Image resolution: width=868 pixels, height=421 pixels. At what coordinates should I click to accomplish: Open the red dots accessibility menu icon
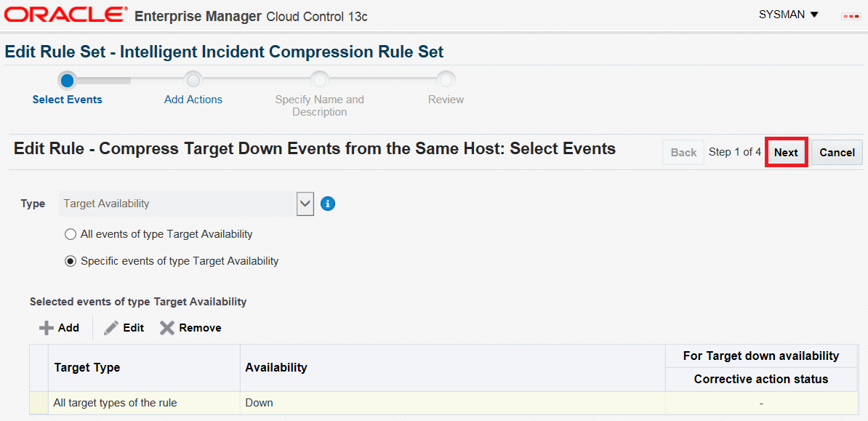click(x=851, y=15)
